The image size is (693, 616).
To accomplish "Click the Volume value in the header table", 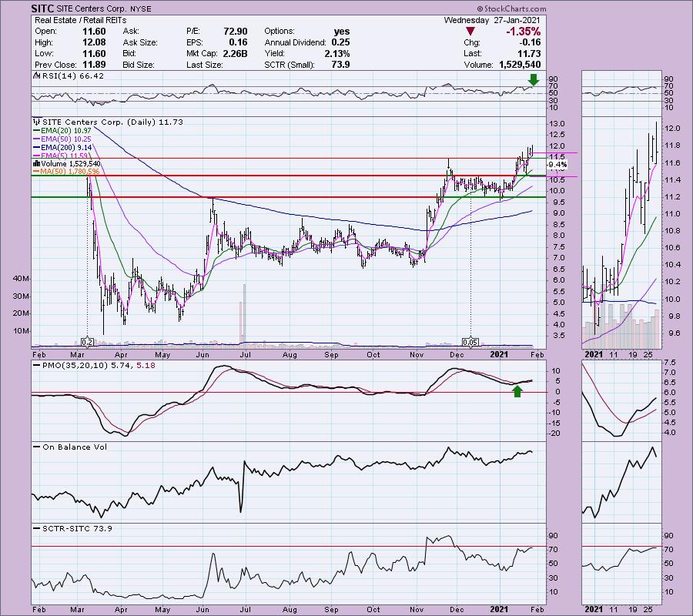I will pos(520,65).
